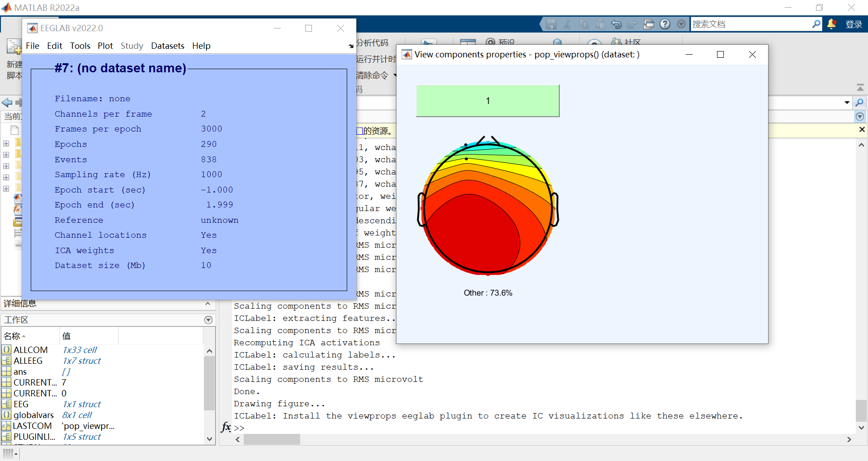Expand the fourth folder tree node

pyautogui.click(x=6, y=177)
